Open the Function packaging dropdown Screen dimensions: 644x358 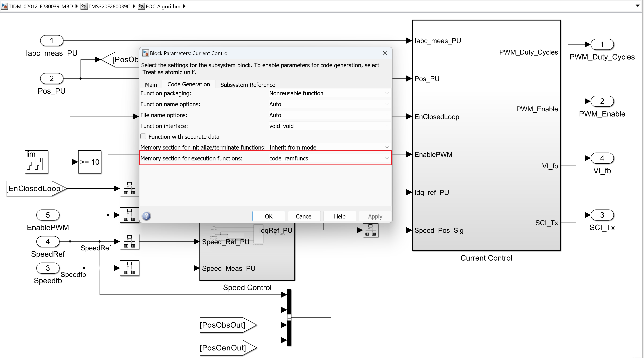click(x=329, y=93)
